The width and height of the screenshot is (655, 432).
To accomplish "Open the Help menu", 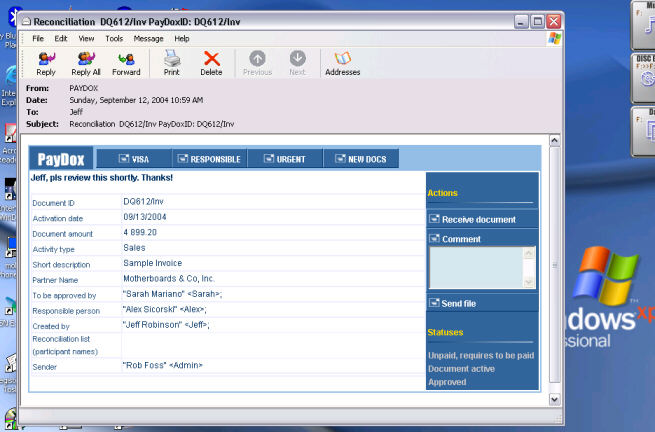I will (x=182, y=38).
